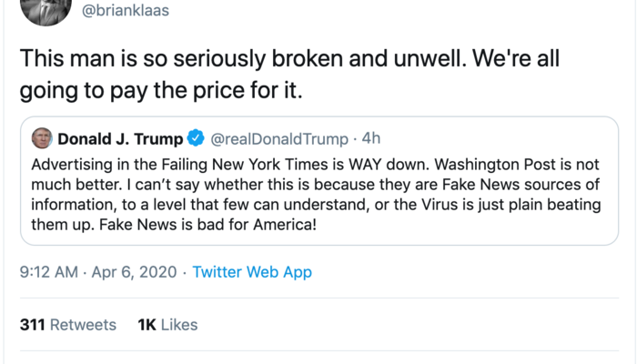Click the 4h timestamp on quoted tweet
Image resolution: width=637 pixels, height=364 pixels.
370,139
